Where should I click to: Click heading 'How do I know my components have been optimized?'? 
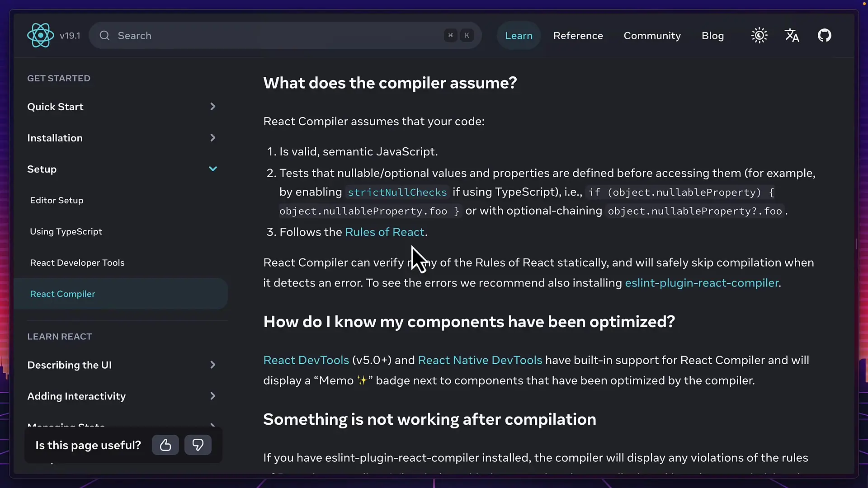[x=469, y=322]
